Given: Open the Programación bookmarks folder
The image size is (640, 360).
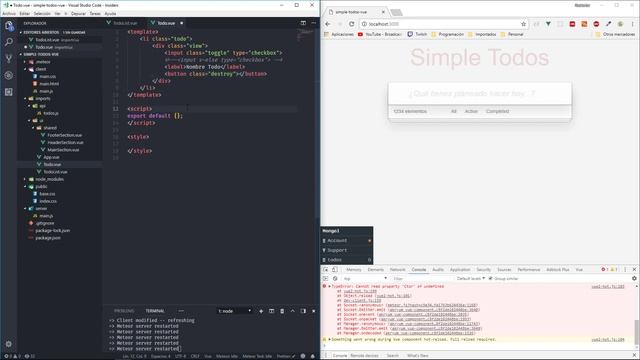Looking at the screenshot, I should (447, 34).
